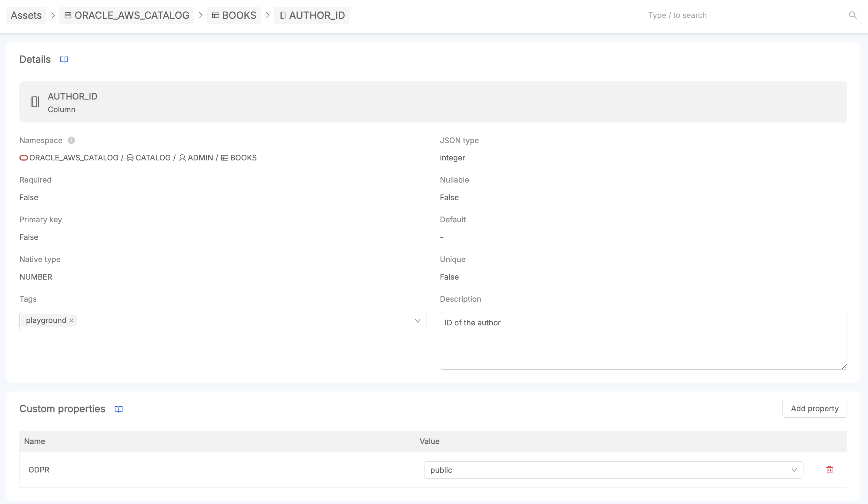The image size is (868, 504).
Task: Select the AUTHOR_ID breadcrumb item
Action: pyautogui.click(x=312, y=15)
